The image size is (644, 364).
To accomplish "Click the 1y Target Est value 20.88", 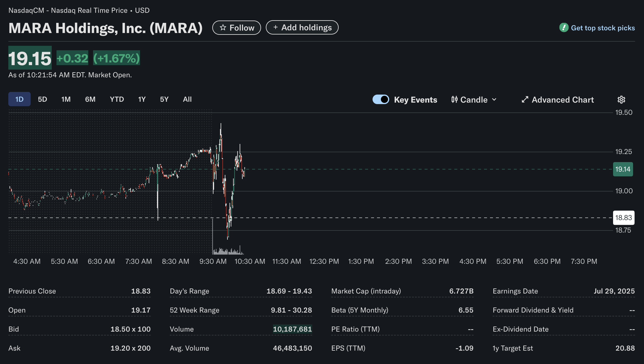I will (625, 348).
